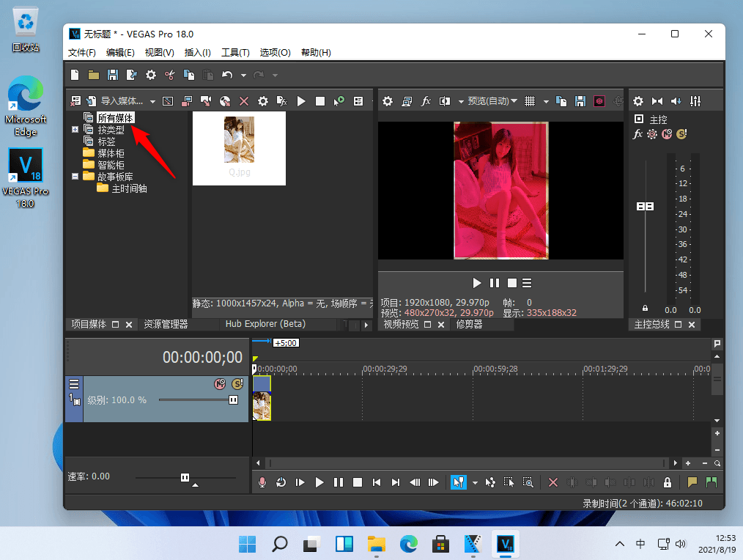Expand the 按类型 tree node
Image resolution: width=743 pixels, height=560 pixels.
(75, 129)
